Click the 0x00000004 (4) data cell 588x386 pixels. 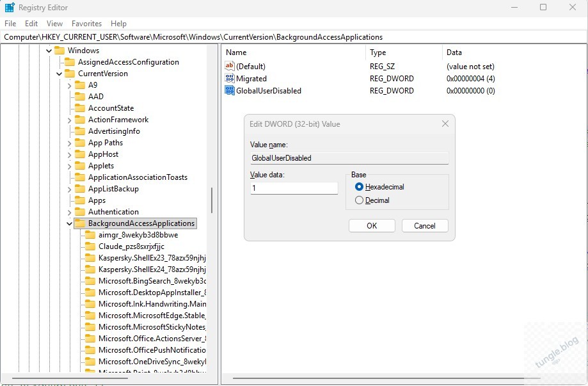[471, 78]
